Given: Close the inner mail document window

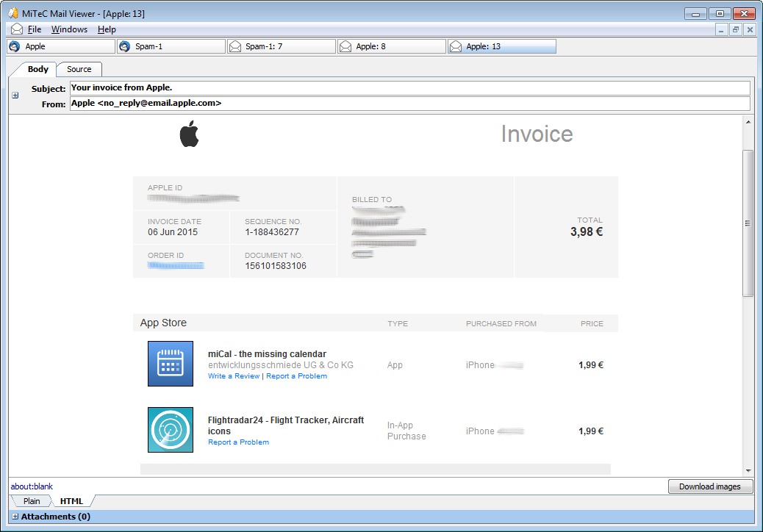Looking at the screenshot, I should (x=750, y=29).
